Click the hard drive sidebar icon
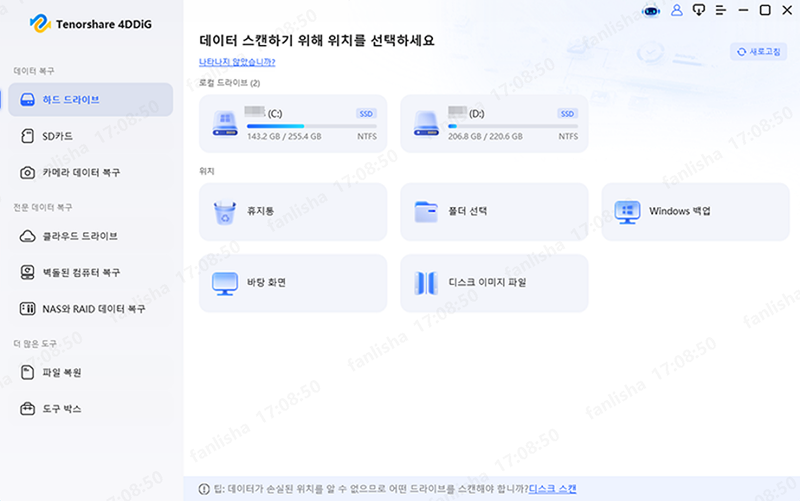The image size is (800, 501). coord(28,99)
